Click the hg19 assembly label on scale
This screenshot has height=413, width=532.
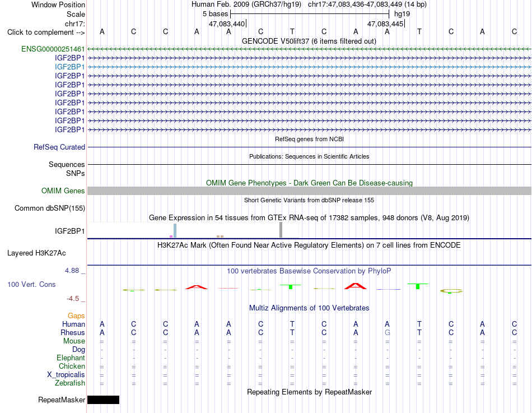tap(402, 14)
